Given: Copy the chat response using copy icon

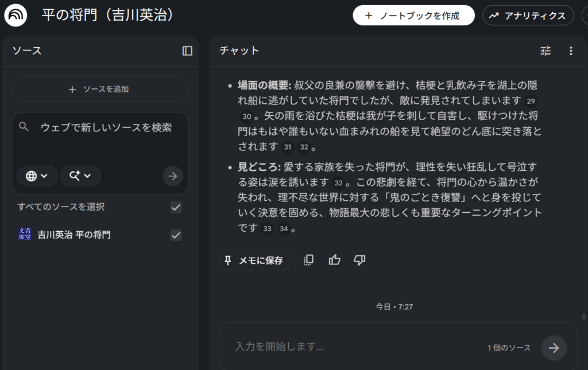Looking at the screenshot, I should [308, 260].
